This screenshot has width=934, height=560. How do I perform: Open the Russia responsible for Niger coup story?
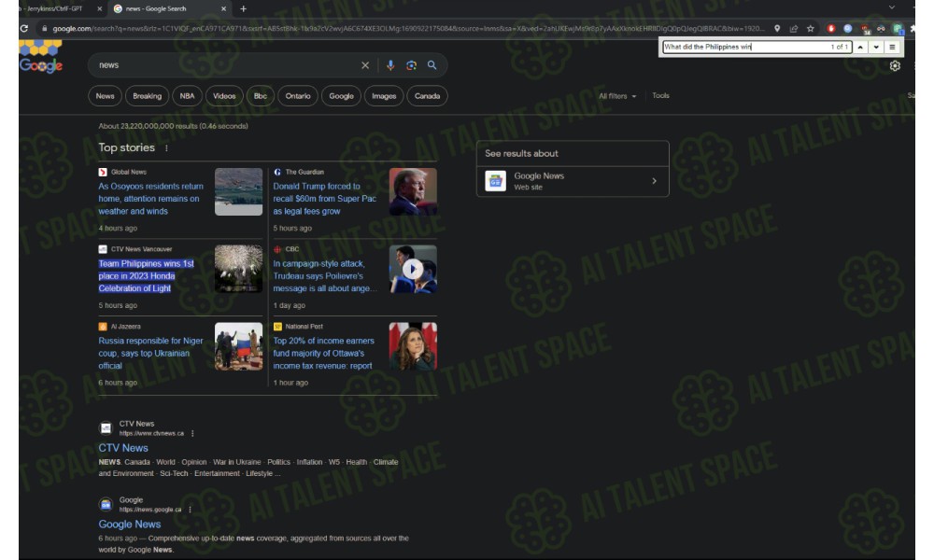(150, 354)
